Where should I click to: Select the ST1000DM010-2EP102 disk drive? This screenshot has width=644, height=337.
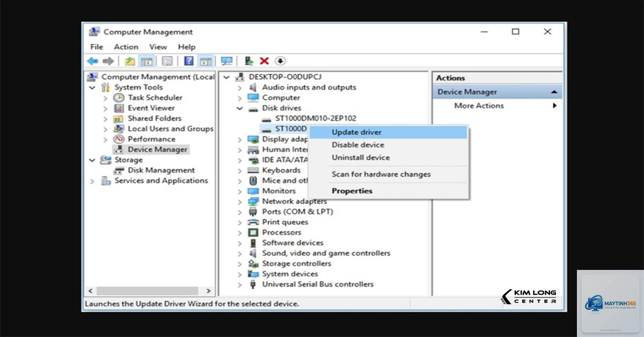316,118
